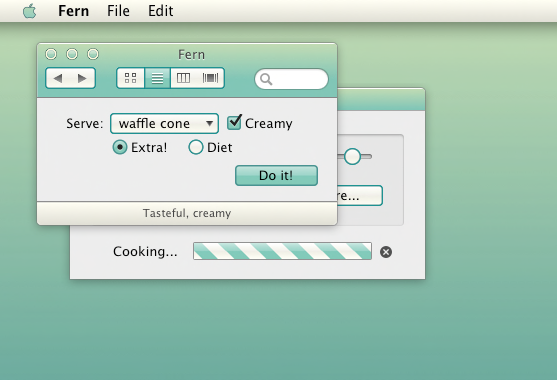The height and width of the screenshot is (380, 557).
Task: Switch to column view
Action: tap(184, 78)
